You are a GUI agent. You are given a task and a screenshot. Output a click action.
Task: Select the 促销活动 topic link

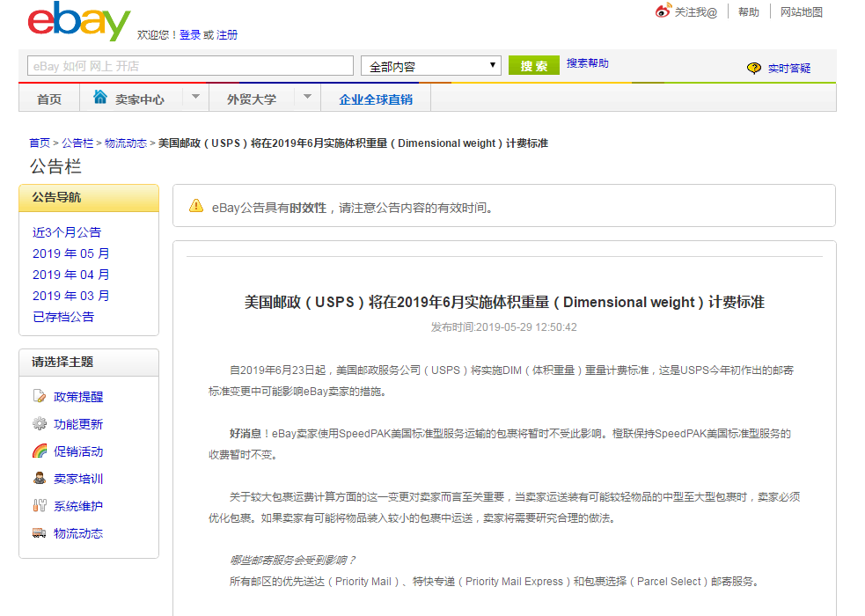78,451
